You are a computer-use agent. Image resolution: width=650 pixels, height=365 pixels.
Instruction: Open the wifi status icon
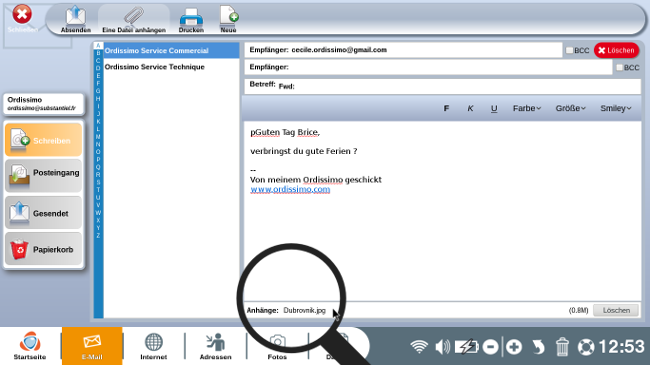pos(419,346)
